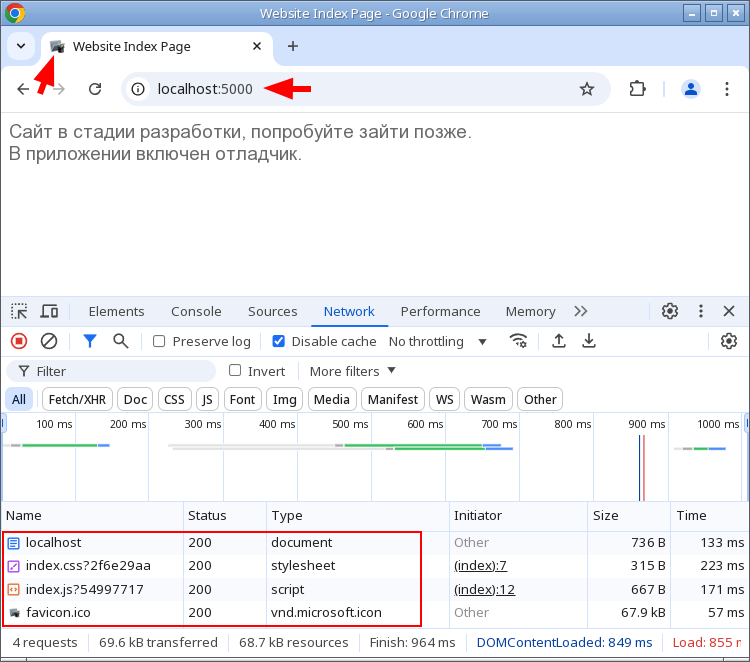
Task: Enable the Invert filter checkbox
Action: click(x=235, y=371)
